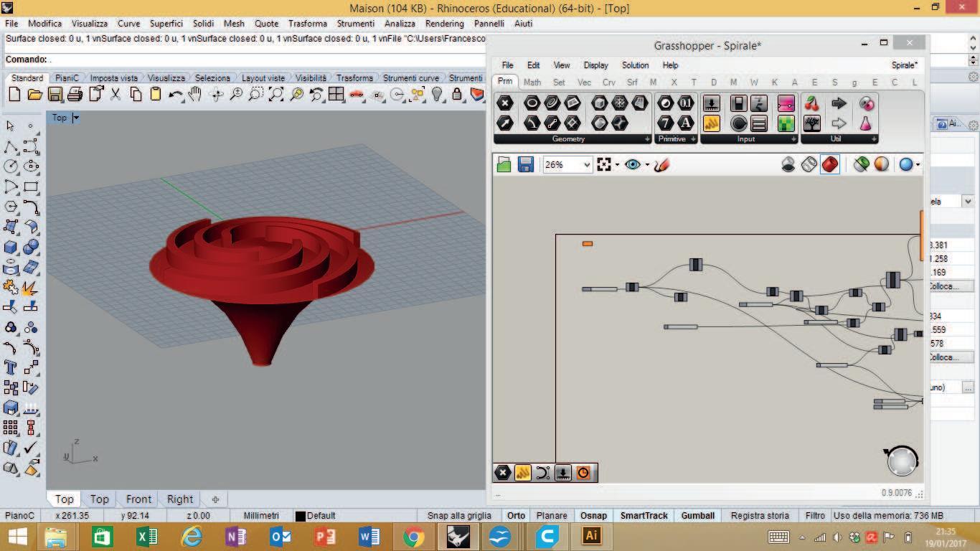Toggle the Orto mode in status bar
The image size is (980, 551).
point(516,515)
